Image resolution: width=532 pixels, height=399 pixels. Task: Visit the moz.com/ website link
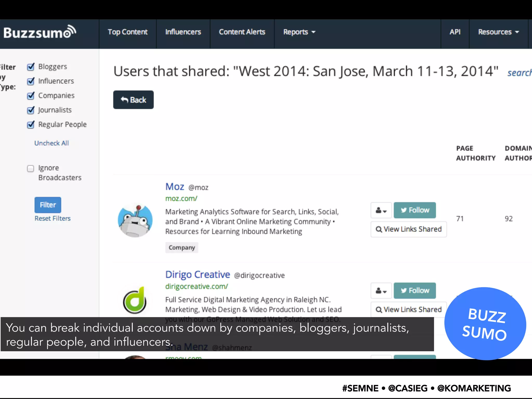pyautogui.click(x=181, y=199)
